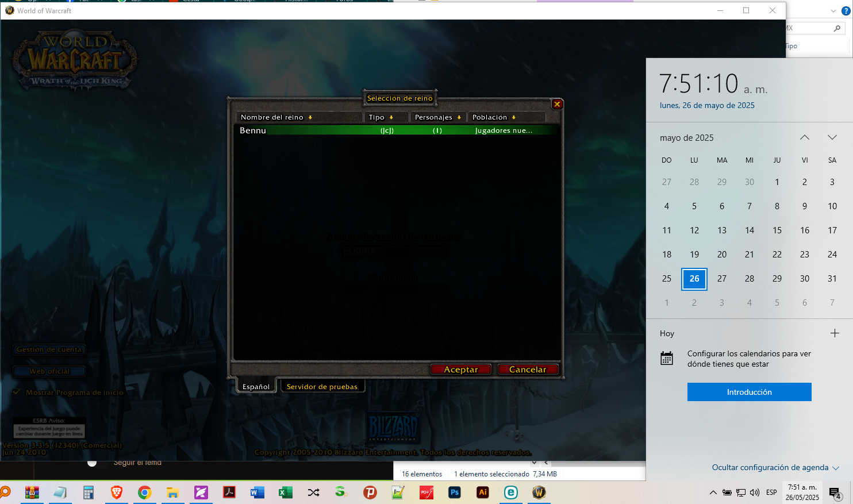Open battery status in system tray

point(727,493)
